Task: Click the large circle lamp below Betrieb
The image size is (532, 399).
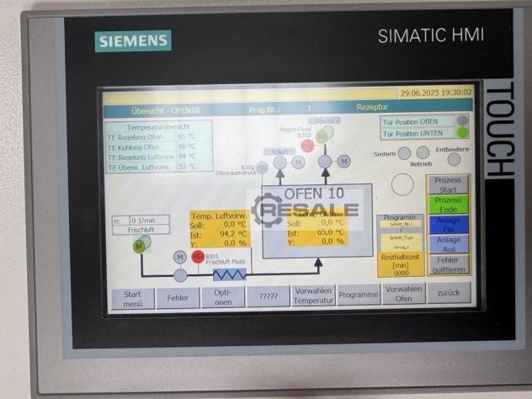Action: 403,184
